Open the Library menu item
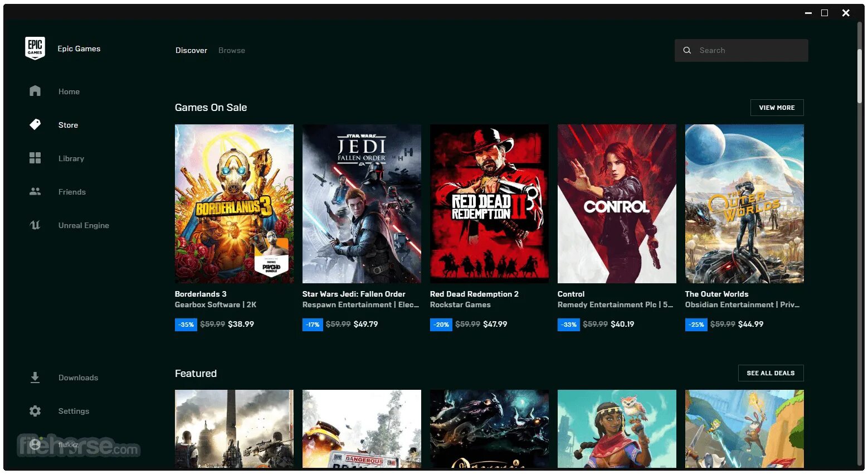Image resolution: width=868 pixels, height=474 pixels. click(71, 158)
